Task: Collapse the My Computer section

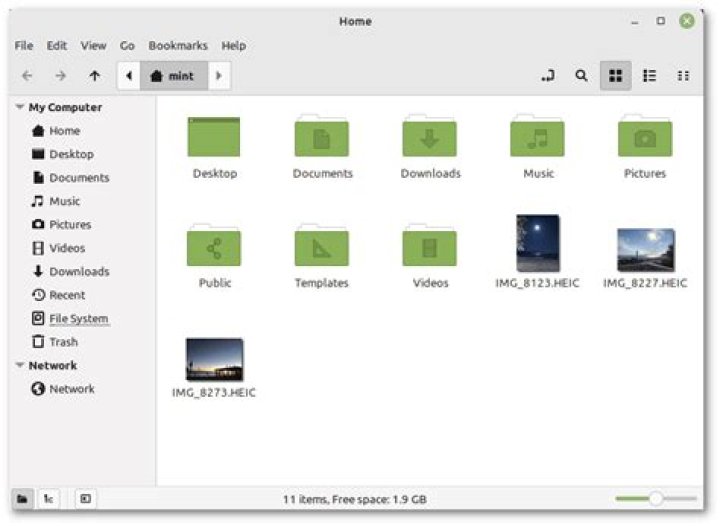Action: pos(20,107)
